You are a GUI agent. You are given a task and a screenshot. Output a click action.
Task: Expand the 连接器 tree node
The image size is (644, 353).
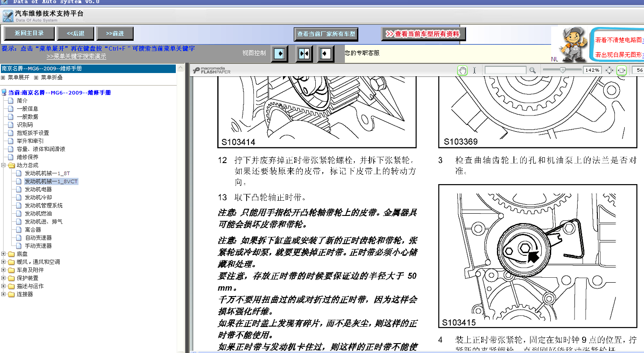(x=4, y=294)
